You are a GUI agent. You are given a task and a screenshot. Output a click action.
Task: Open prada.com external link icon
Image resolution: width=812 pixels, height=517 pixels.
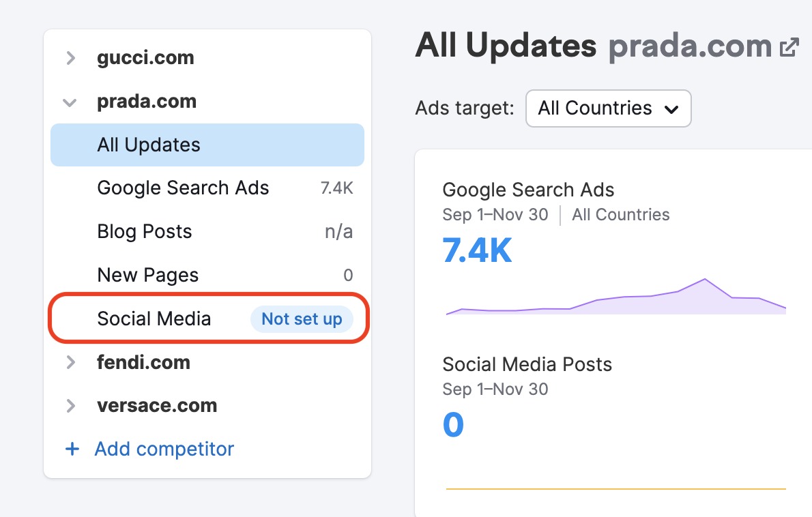pos(789,48)
